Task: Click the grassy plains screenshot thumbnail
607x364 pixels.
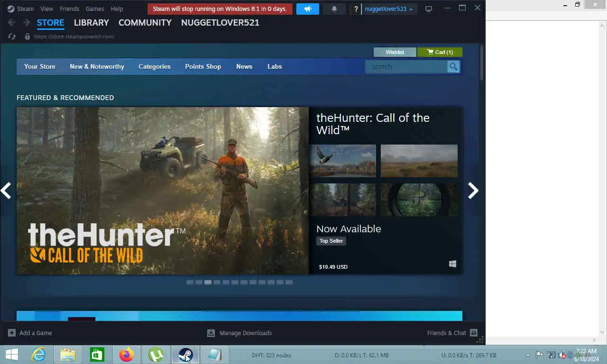Action: click(x=419, y=161)
